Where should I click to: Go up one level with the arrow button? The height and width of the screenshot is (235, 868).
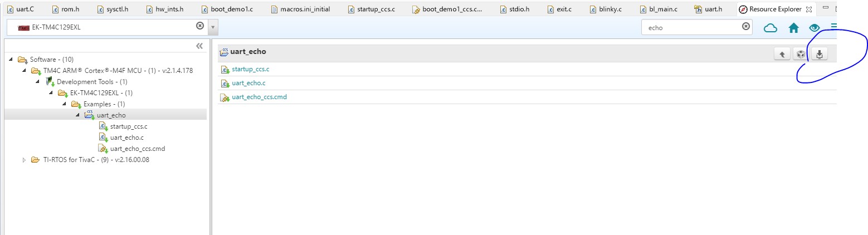click(x=782, y=54)
